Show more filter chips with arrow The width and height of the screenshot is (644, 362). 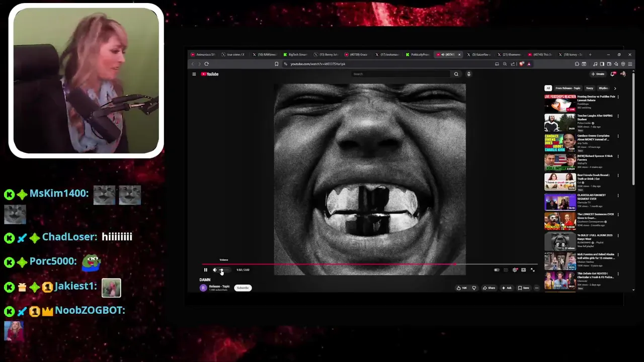[x=615, y=88]
